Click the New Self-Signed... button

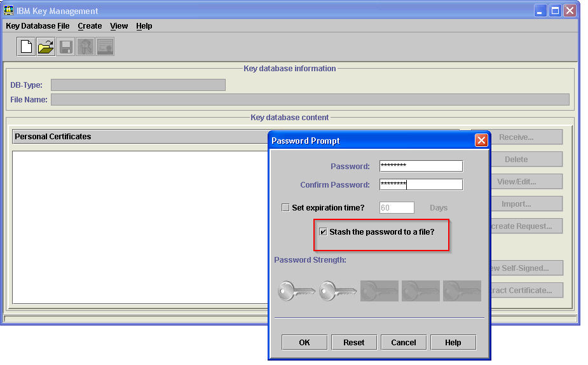(526, 268)
